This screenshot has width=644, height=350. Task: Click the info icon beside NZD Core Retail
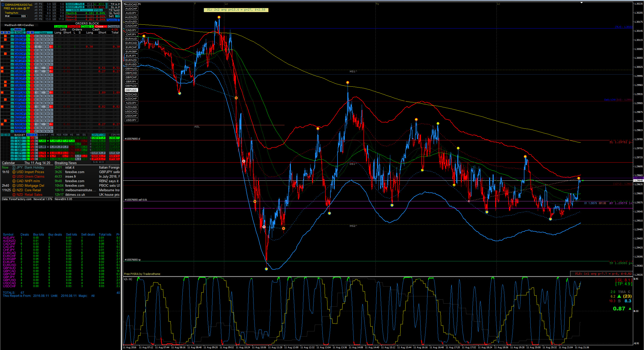[14, 190]
